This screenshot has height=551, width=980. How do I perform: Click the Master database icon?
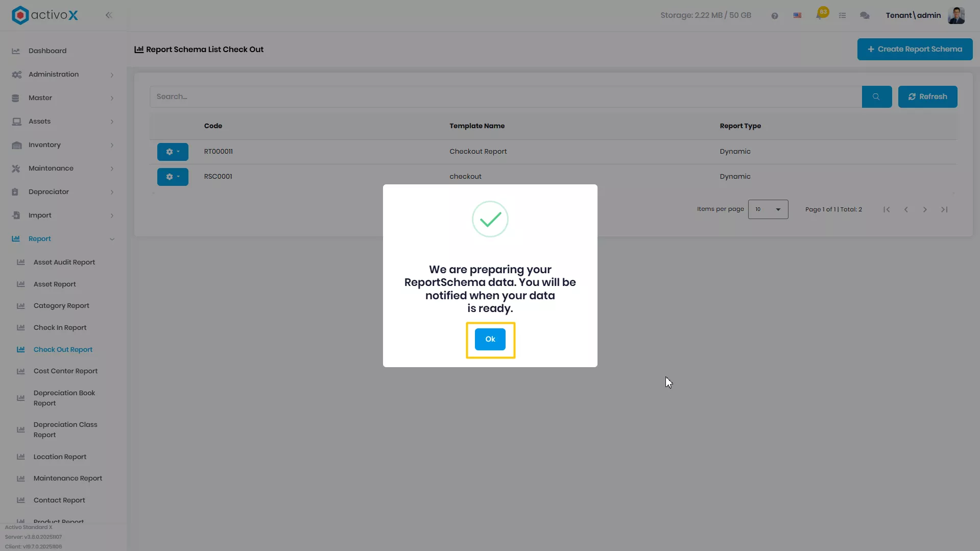(x=15, y=98)
